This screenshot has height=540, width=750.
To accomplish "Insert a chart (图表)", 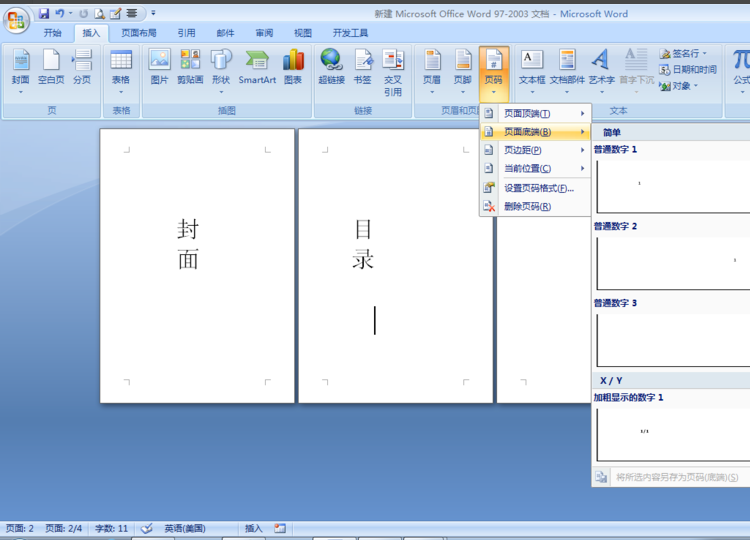I will 293,67.
